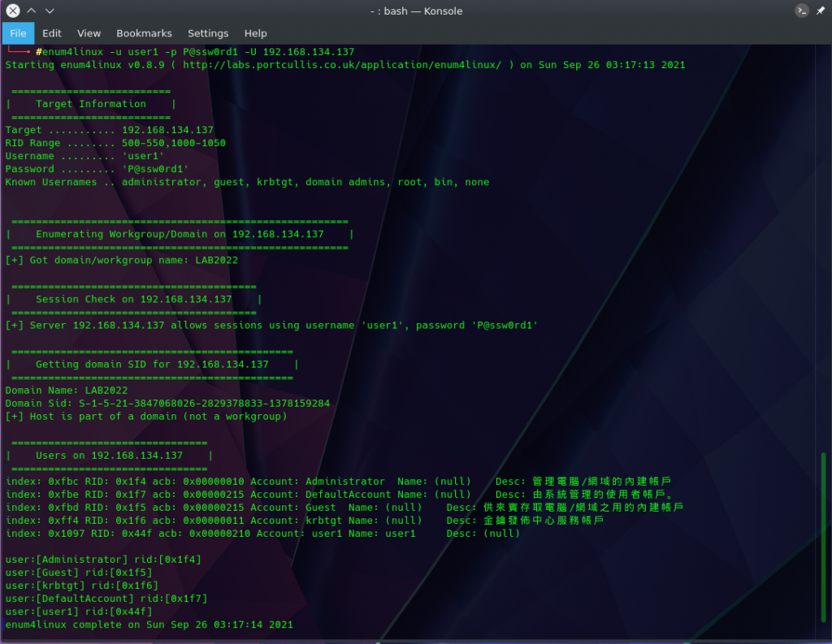
Task: Open the View menu
Action: coord(89,32)
